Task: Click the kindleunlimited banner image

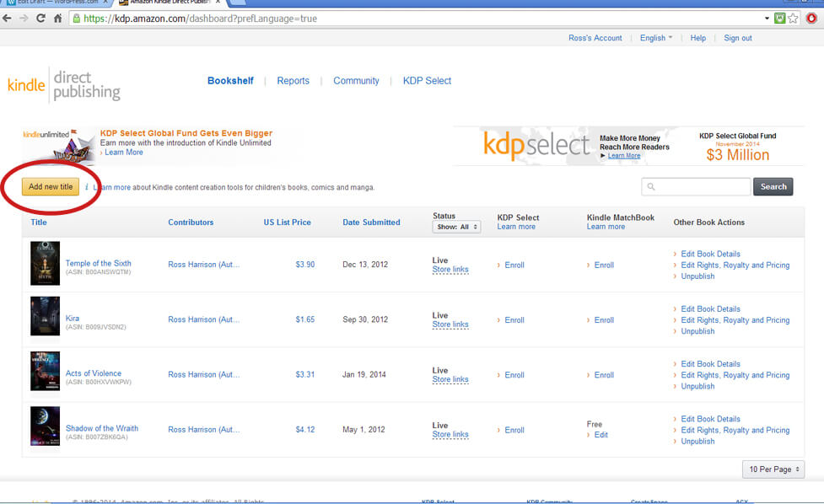Action: 59,145
